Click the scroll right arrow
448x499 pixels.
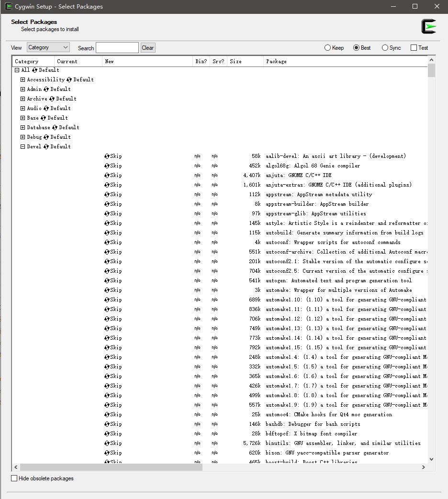tap(424, 467)
